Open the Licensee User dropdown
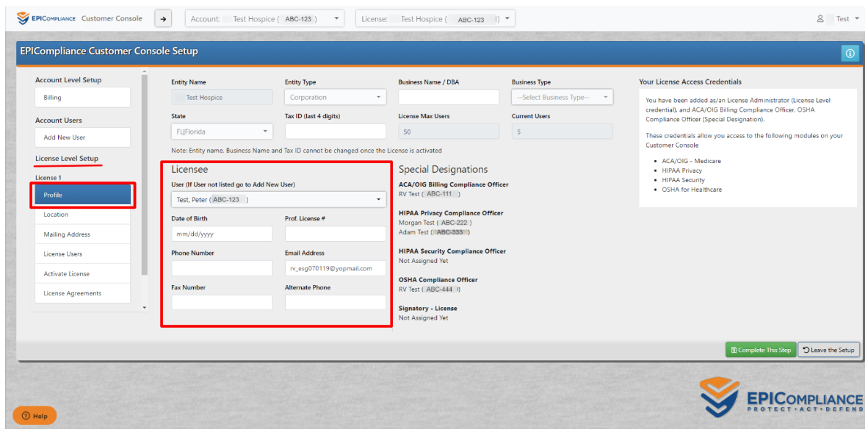The height and width of the screenshot is (435, 868). [279, 199]
